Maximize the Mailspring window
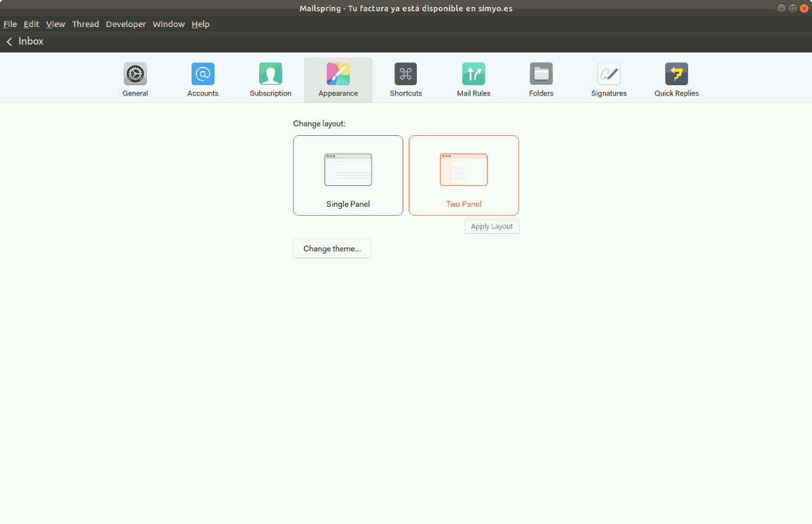 tap(792, 8)
